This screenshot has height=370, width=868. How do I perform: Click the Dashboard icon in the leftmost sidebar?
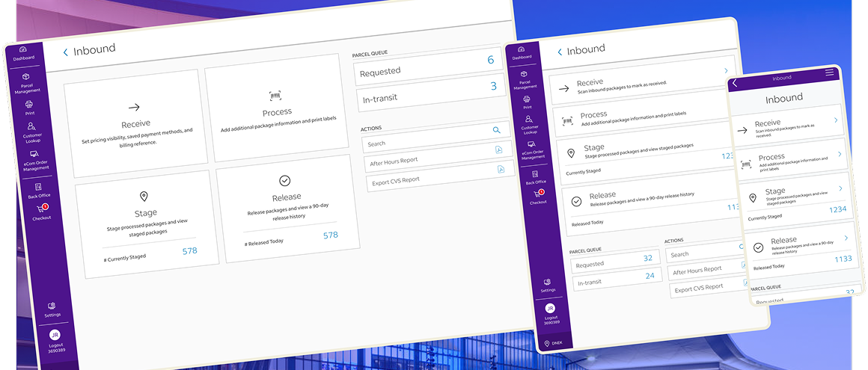coord(22,49)
